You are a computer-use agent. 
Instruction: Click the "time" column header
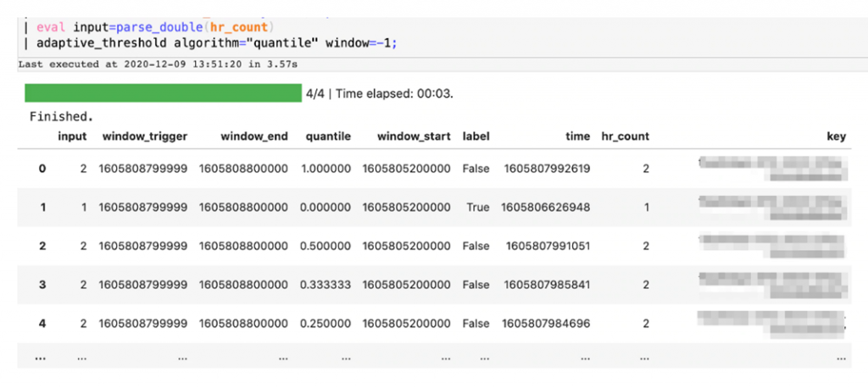tap(577, 136)
